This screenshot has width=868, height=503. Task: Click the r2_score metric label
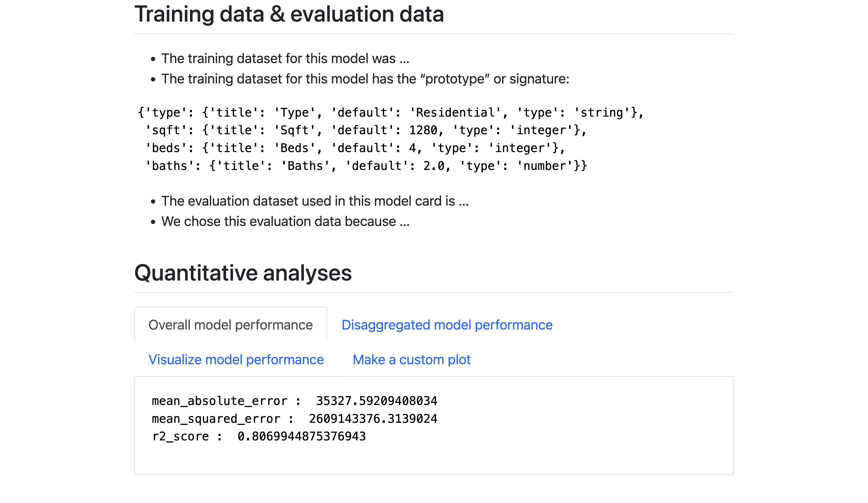pyautogui.click(x=181, y=436)
